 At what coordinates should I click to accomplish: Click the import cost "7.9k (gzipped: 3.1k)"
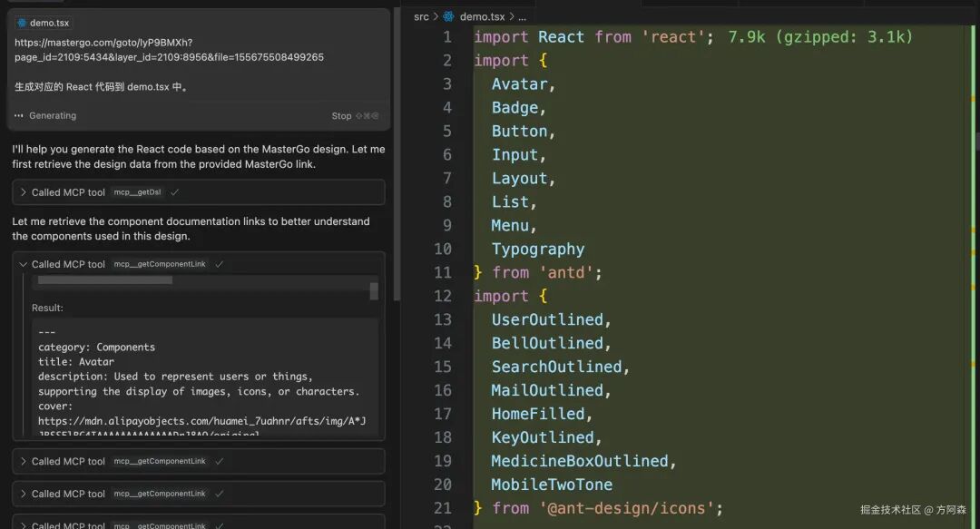[820, 37]
